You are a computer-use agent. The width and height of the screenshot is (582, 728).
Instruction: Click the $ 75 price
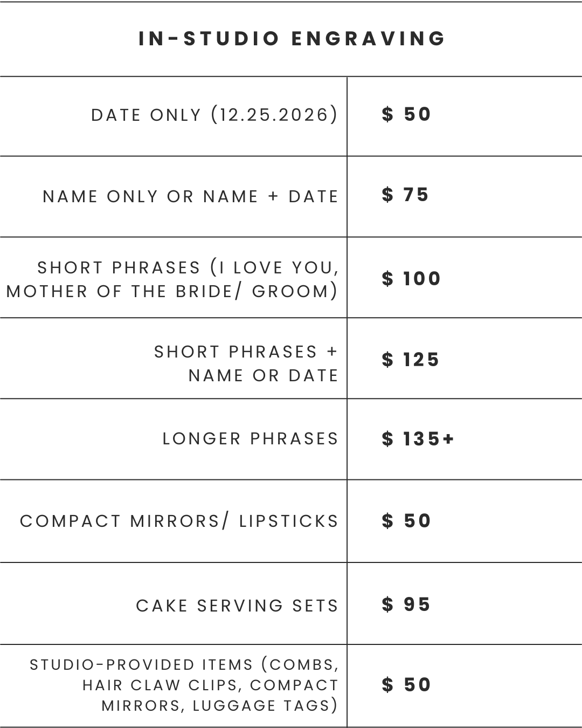pos(405,195)
